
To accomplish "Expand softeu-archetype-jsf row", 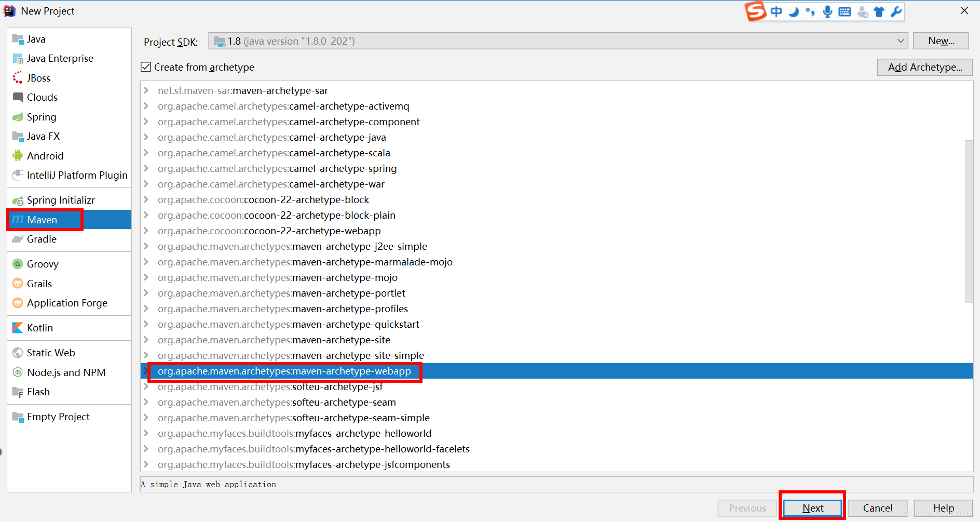I will (146, 386).
